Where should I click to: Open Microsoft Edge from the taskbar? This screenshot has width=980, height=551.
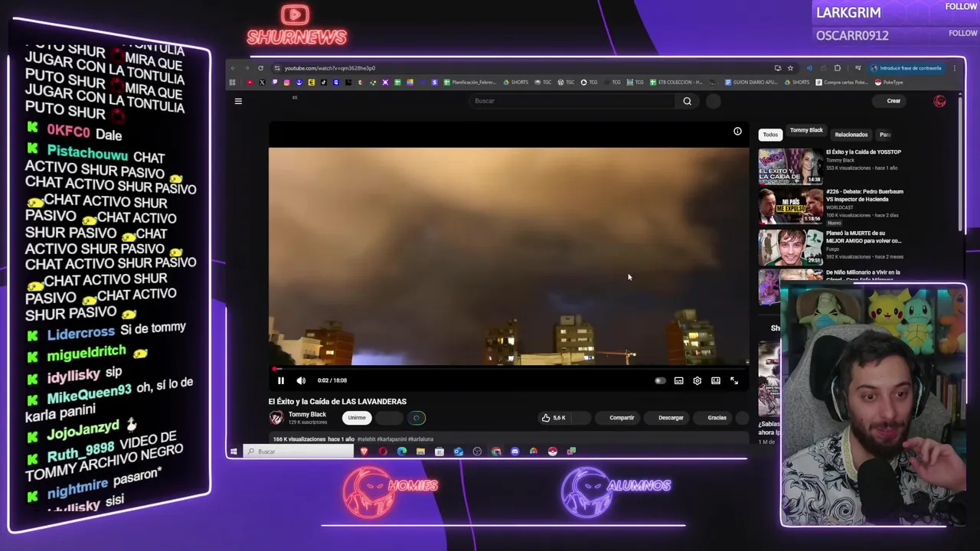tap(402, 452)
